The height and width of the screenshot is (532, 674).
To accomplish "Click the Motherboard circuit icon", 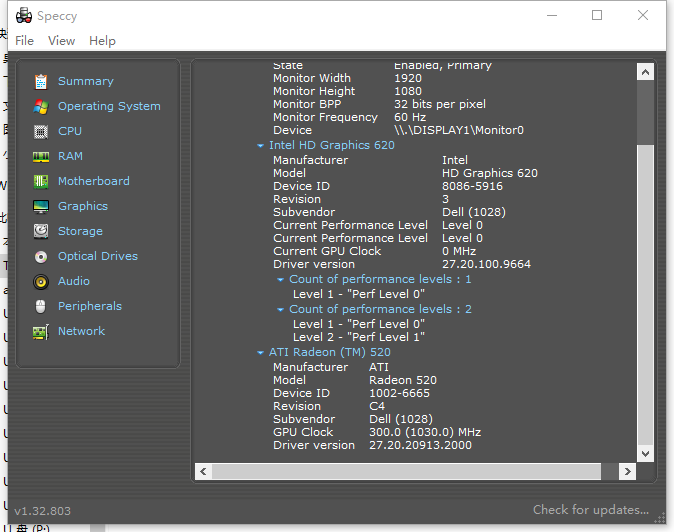I will pos(41,181).
